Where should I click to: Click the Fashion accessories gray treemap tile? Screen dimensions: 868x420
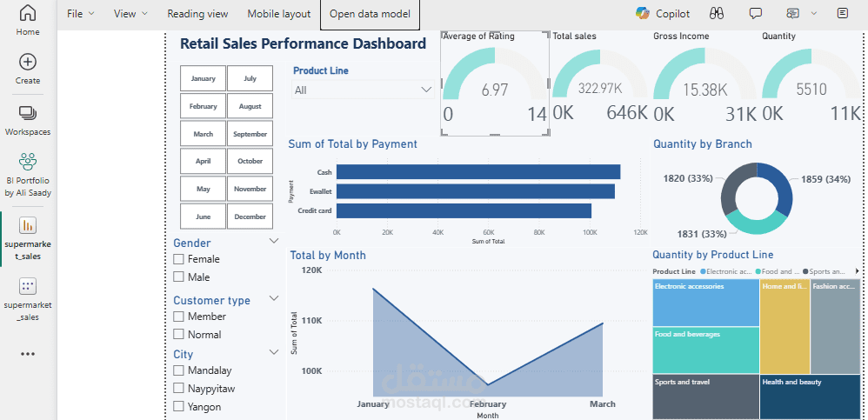(x=836, y=326)
